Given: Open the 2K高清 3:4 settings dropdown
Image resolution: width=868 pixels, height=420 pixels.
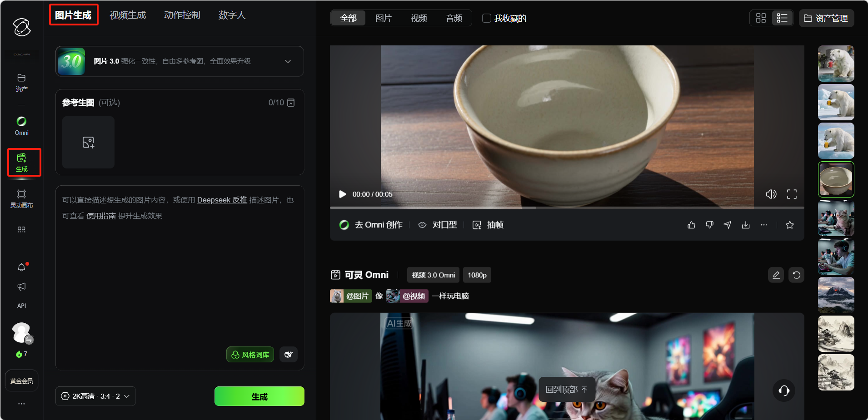Looking at the screenshot, I should click(95, 396).
